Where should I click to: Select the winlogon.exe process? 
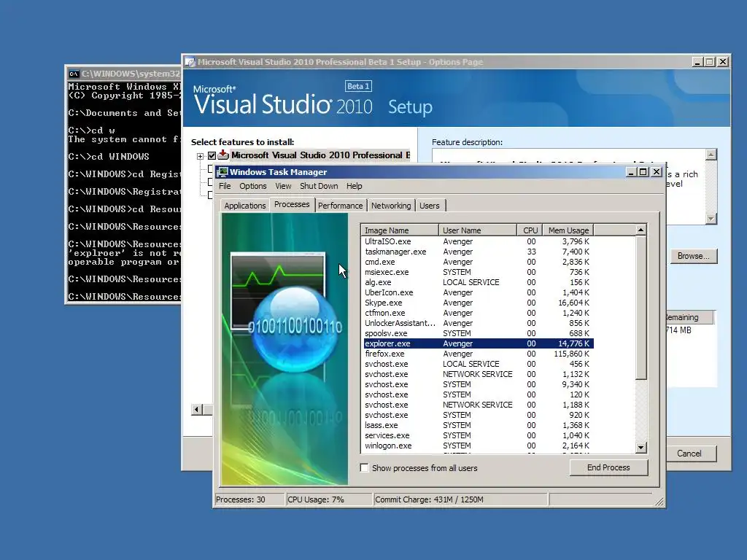tap(478, 446)
